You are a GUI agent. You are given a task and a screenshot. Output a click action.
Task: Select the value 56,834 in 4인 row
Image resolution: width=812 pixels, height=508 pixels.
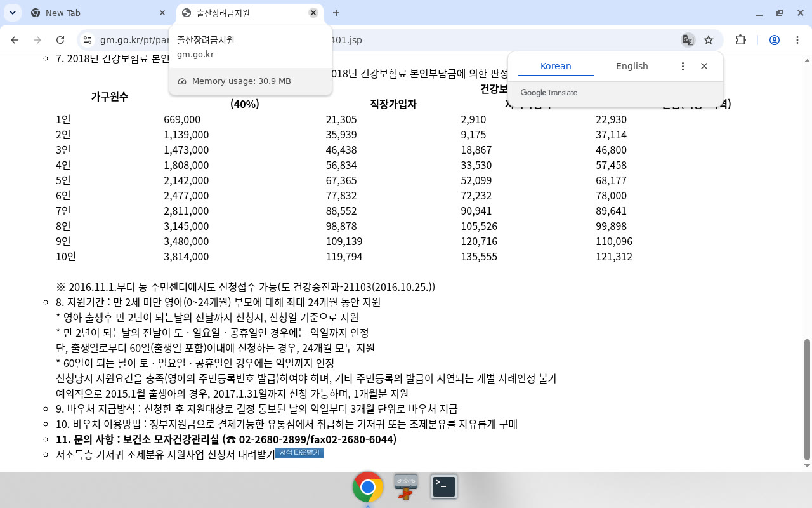click(x=341, y=165)
